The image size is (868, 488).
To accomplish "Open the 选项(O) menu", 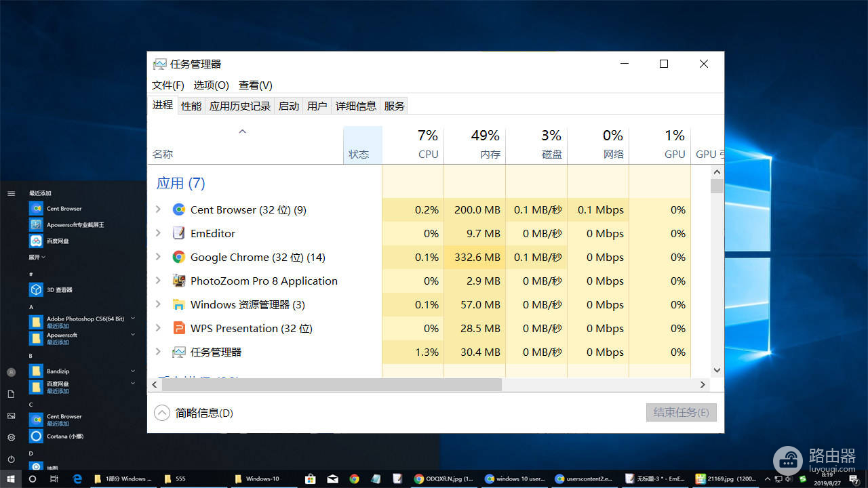I will [x=212, y=85].
